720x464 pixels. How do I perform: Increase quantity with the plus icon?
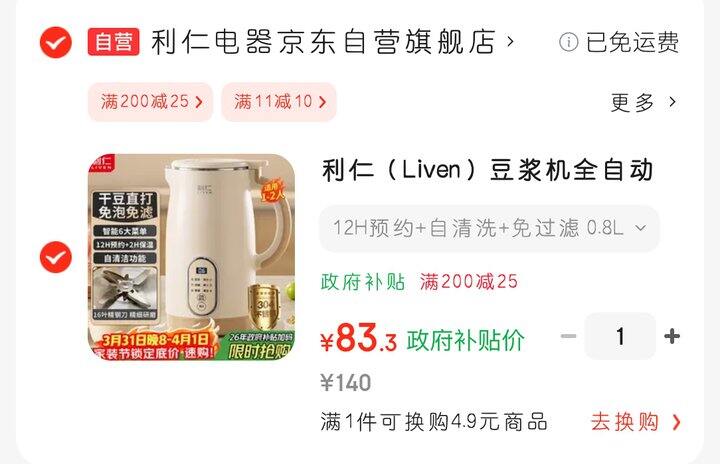pos(672,336)
